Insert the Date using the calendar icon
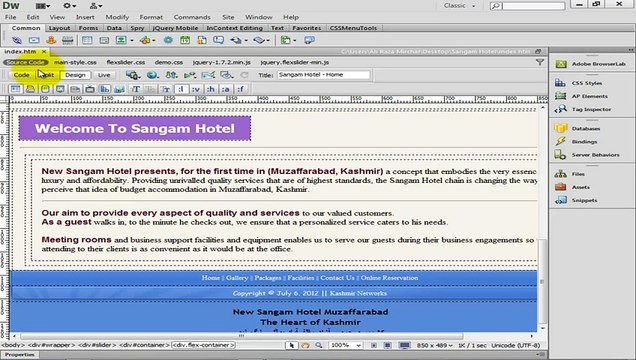The height and width of the screenshot is (360, 636). 185,40
